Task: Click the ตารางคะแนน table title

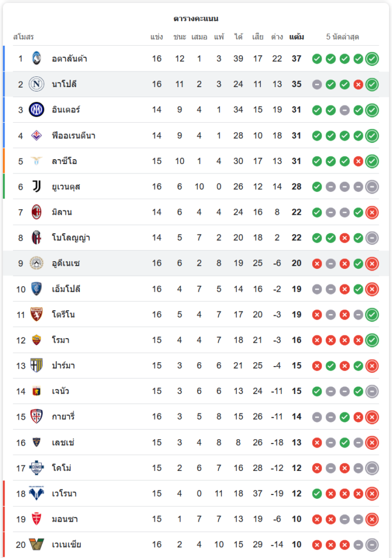Action: 196,18
